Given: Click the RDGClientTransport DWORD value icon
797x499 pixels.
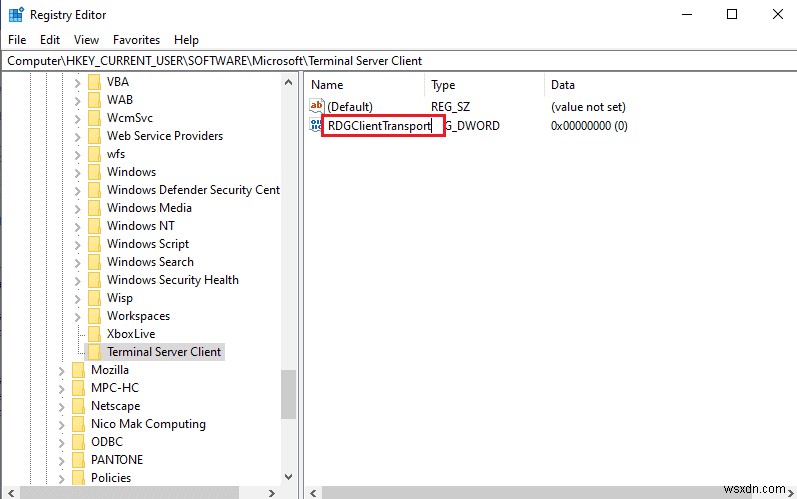Looking at the screenshot, I should pyautogui.click(x=315, y=125).
